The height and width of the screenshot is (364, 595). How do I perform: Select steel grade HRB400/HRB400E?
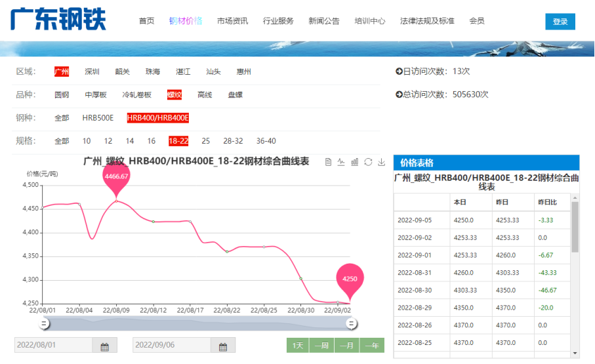click(x=158, y=118)
